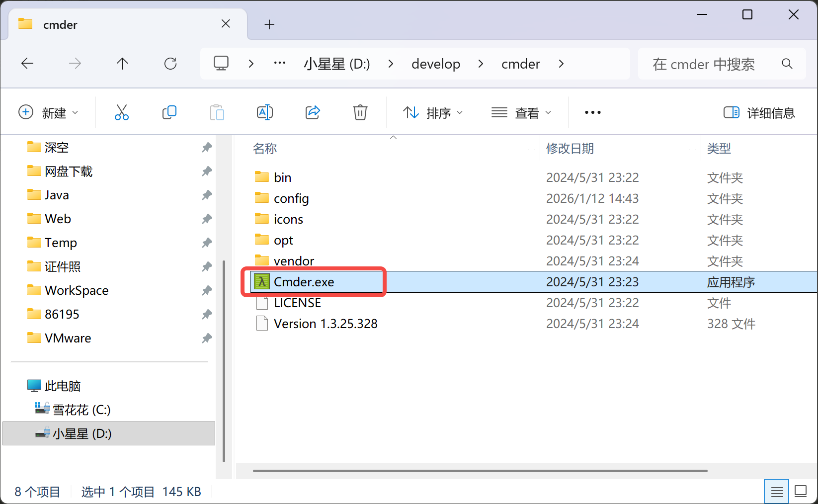Viewport: 818px width, 504px height.
Task: Click the Share icon on the toolbar
Action: click(x=313, y=112)
